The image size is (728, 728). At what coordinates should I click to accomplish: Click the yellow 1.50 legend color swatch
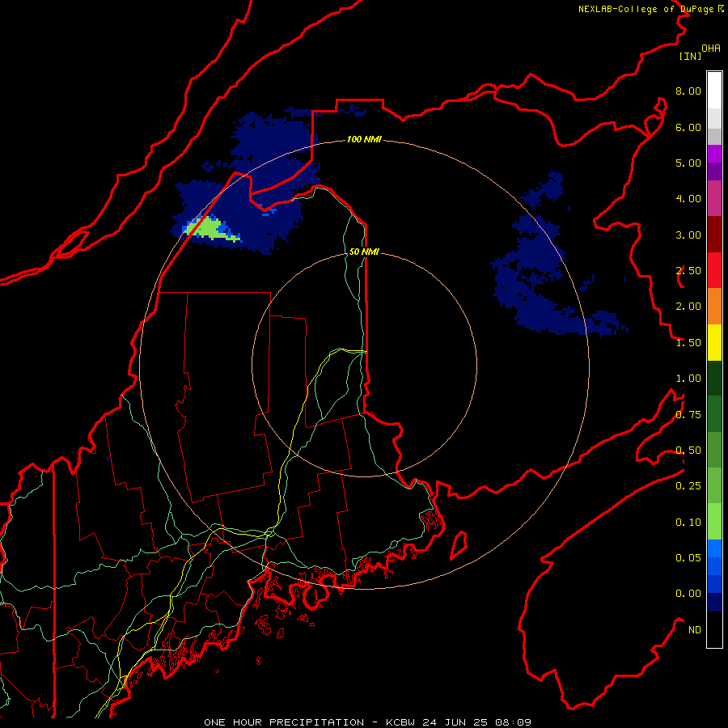coord(714,342)
